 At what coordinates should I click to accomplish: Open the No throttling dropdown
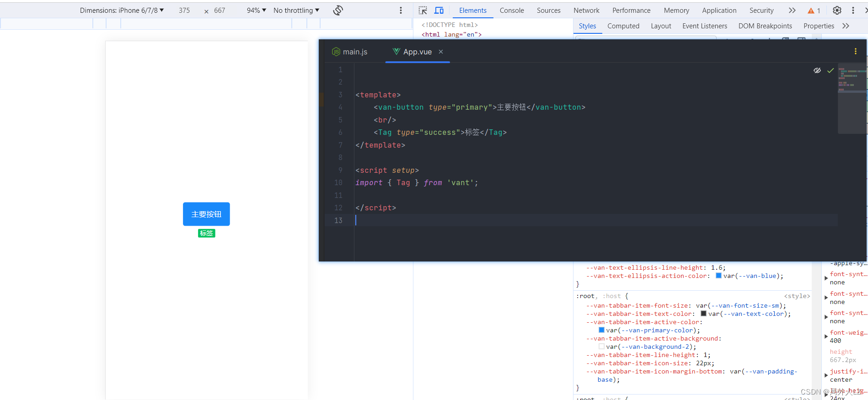coord(296,10)
